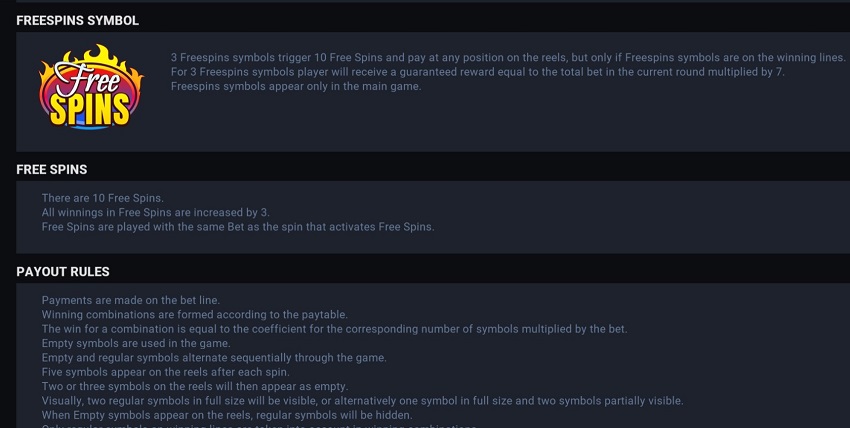Click 'All winnings in Free Spins are increased by 3'
This screenshot has width=850, height=428.
(156, 212)
